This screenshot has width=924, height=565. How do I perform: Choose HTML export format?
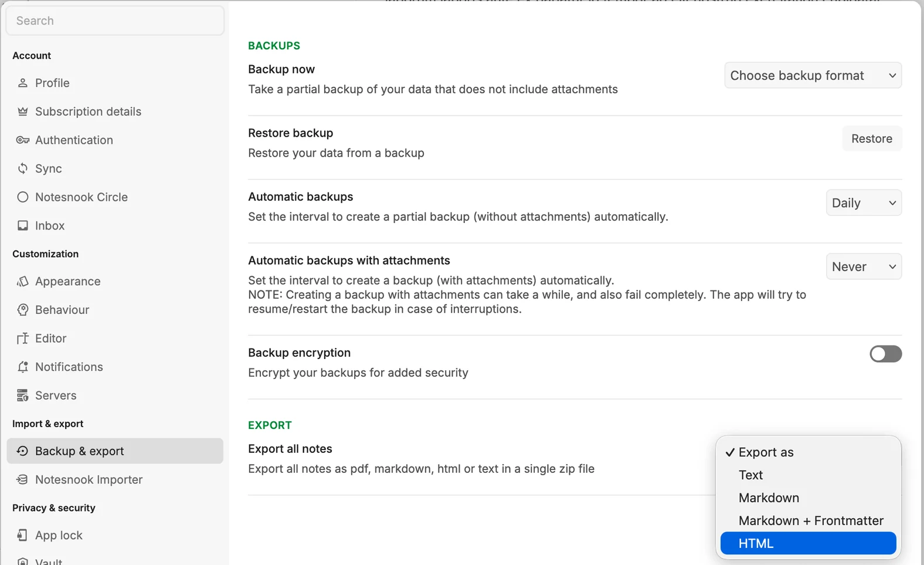point(808,543)
